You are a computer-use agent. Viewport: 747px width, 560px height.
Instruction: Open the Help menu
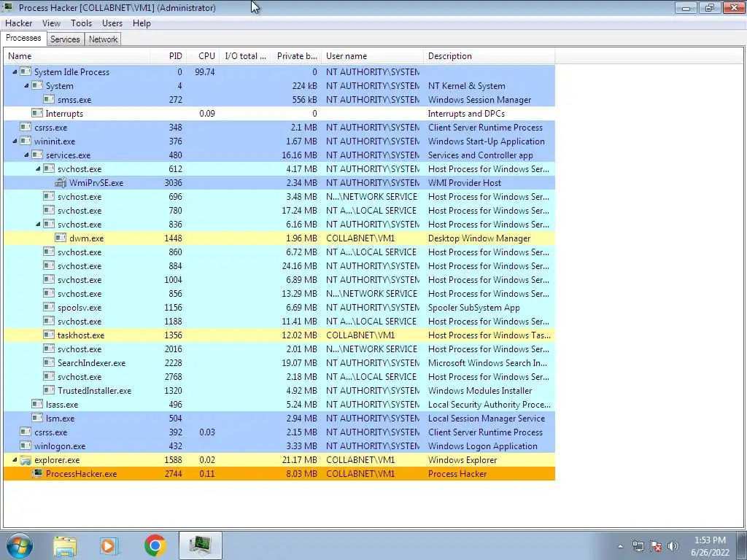(142, 23)
